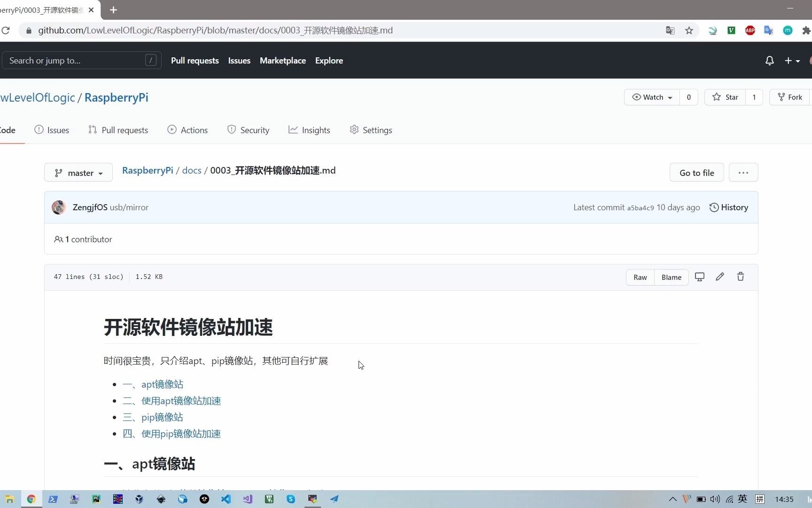Viewport: 812px width, 508px height.
Task: Open Visual Studio from the taskbar
Action: click(x=248, y=499)
